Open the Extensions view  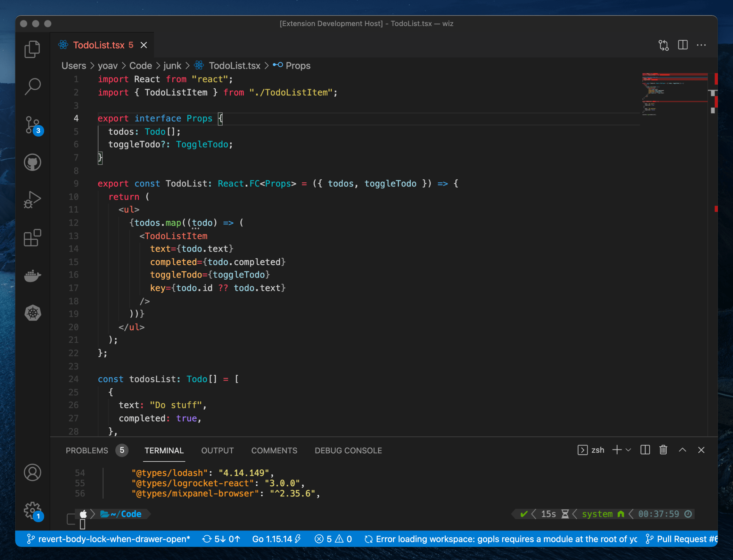32,238
